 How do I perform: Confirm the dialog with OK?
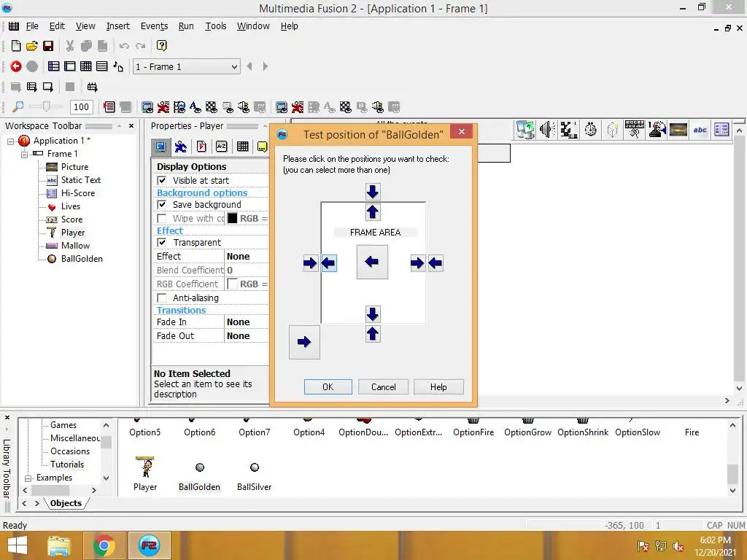pyautogui.click(x=328, y=387)
